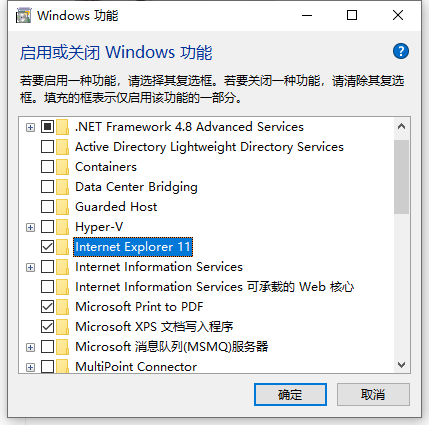Tick the Active Directory Lightweight Directory Services checkbox
The image size is (429, 425).
47,147
